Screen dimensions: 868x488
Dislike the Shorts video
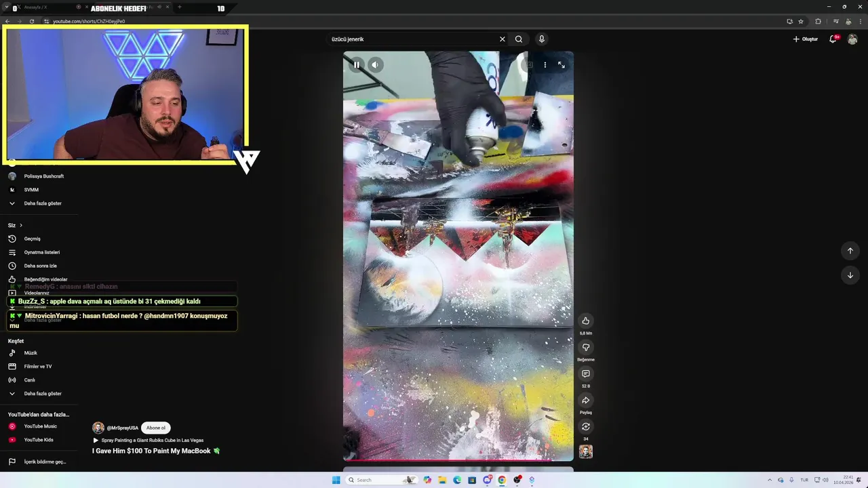(x=586, y=347)
